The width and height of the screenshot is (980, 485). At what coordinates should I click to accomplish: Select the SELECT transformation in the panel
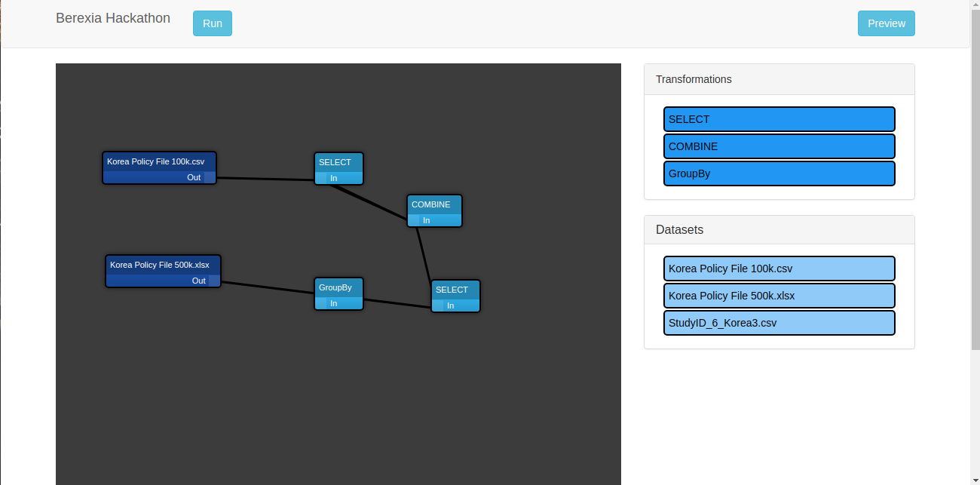point(779,119)
